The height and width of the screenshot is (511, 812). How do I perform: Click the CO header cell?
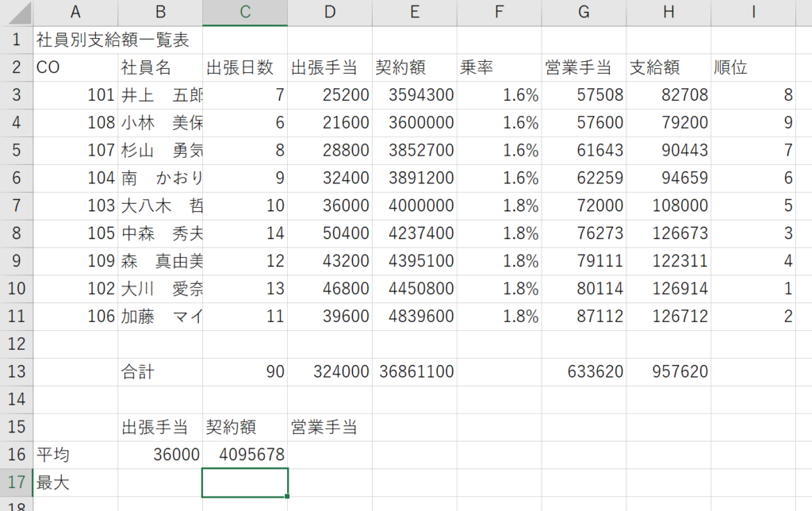point(75,67)
